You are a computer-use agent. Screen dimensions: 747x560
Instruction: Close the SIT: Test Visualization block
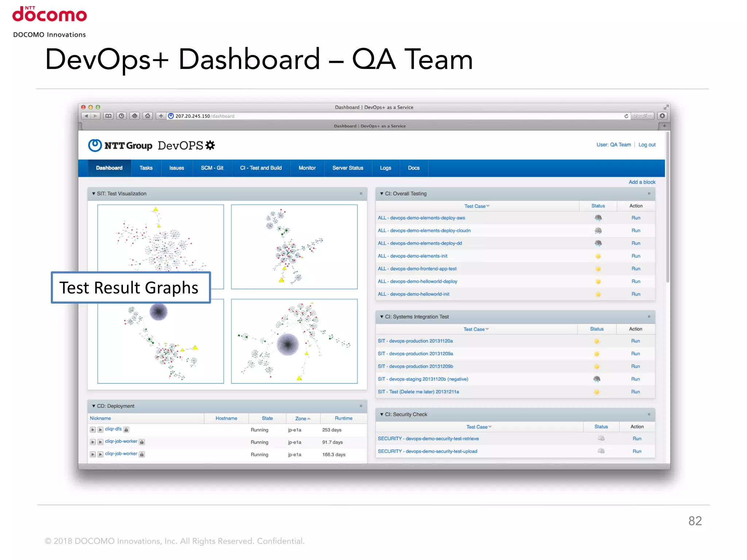click(361, 194)
